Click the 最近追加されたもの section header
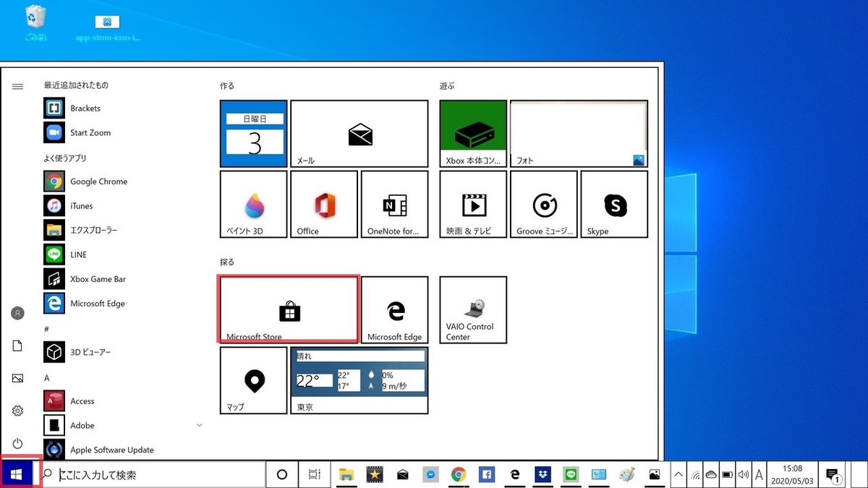 coord(76,85)
